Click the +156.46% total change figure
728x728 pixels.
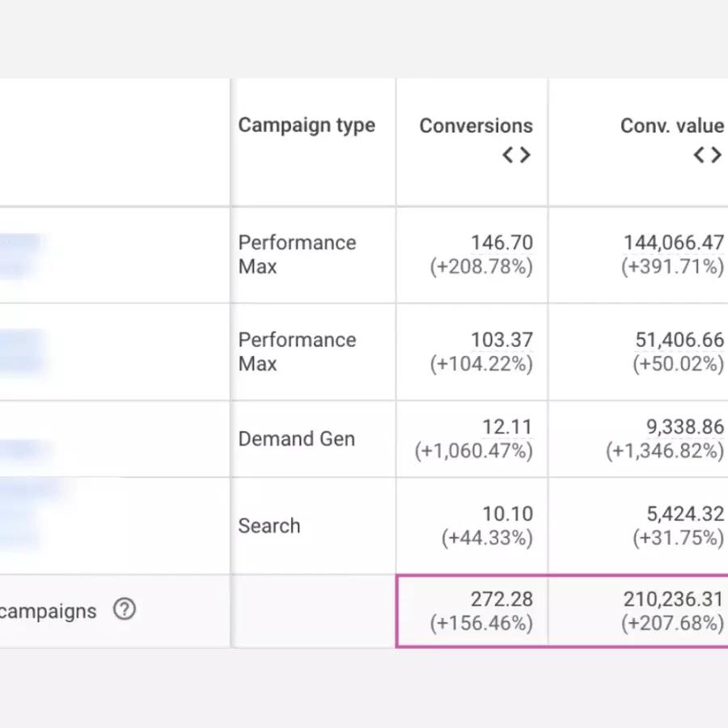click(481, 623)
